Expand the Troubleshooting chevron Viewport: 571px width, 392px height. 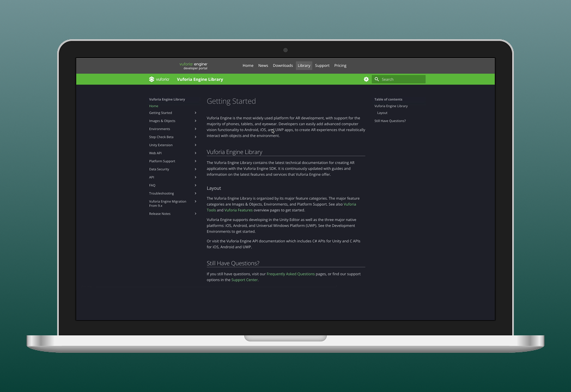tap(196, 193)
